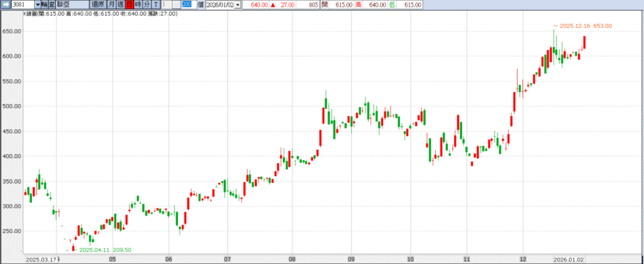Click the T tick chart button
This screenshot has width=644, height=264.
click(x=156, y=4)
